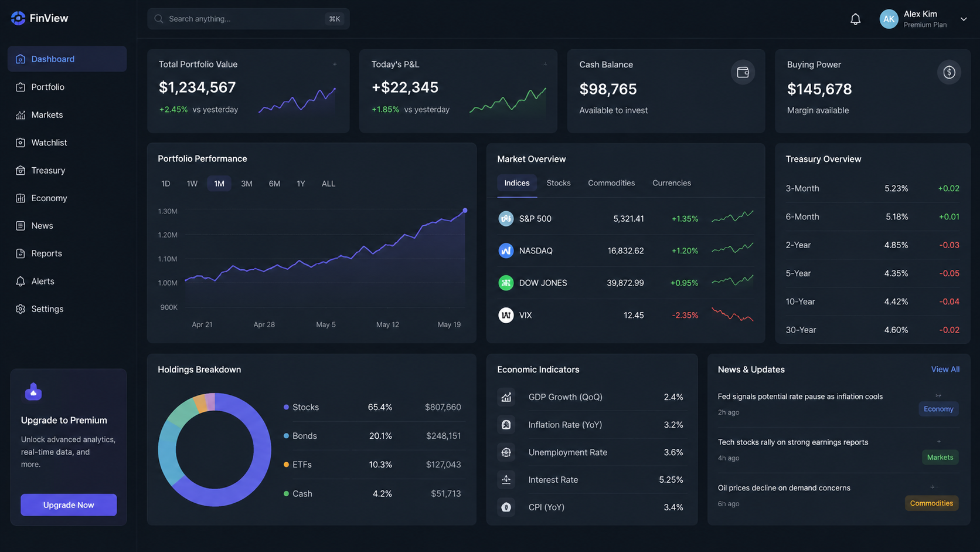Click the Today's P&L sparkline chart

tap(508, 101)
